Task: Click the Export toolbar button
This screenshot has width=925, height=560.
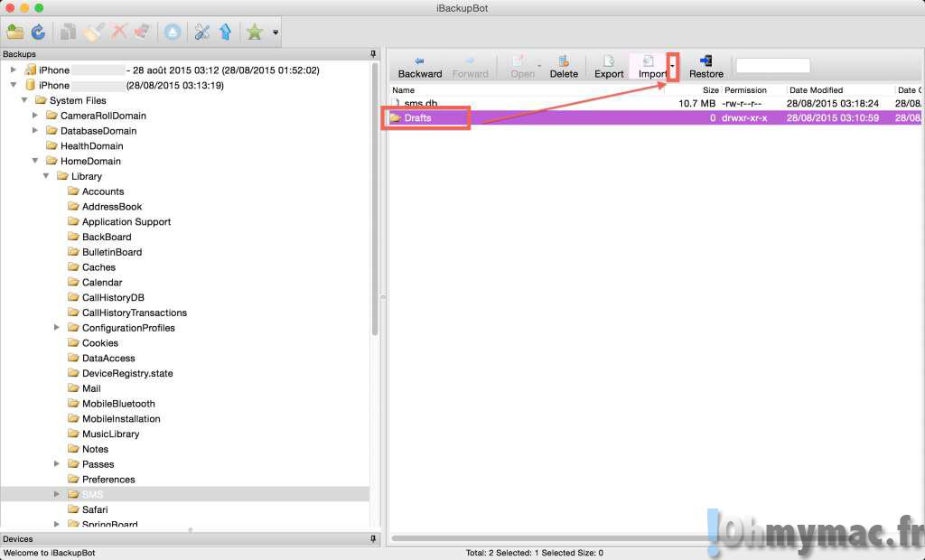Action: pos(609,67)
